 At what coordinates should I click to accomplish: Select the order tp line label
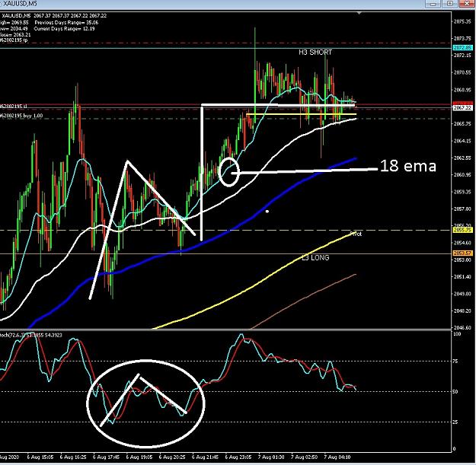tap(14, 40)
